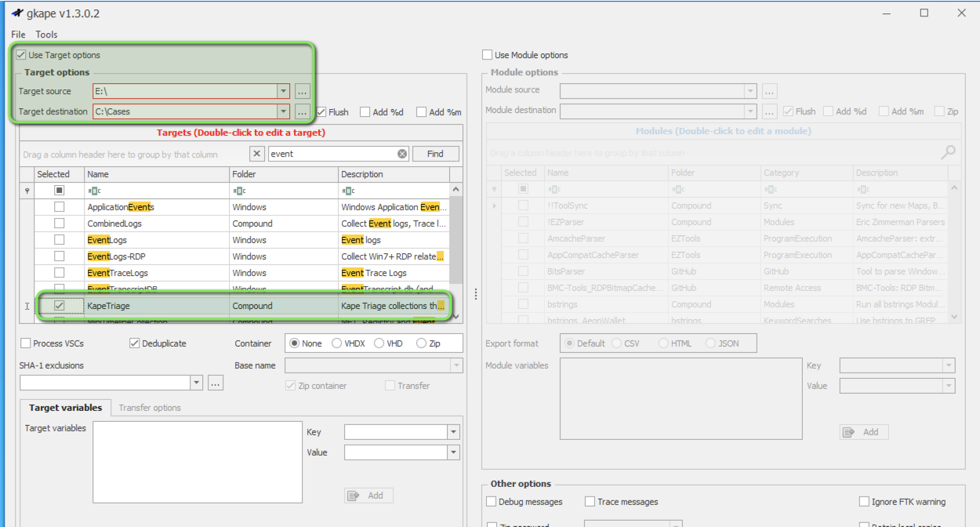Check Ignore FTK warning
Image resolution: width=980 pixels, height=527 pixels.
coord(864,502)
